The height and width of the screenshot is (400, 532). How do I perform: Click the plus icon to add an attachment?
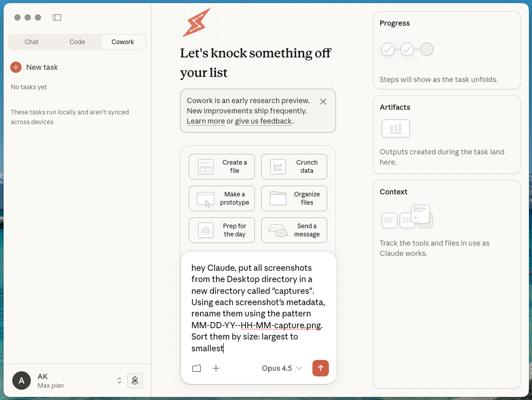pyautogui.click(x=216, y=368)
